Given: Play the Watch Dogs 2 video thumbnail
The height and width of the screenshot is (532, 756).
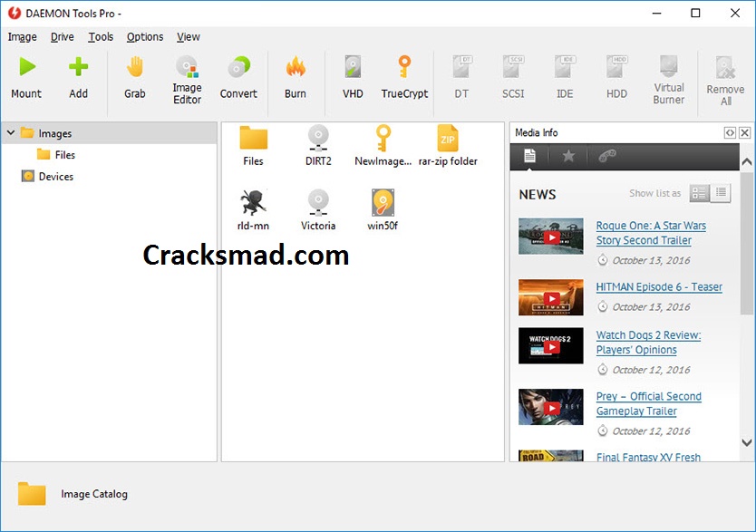Looking at the screenshot, I should pos(551,346).
